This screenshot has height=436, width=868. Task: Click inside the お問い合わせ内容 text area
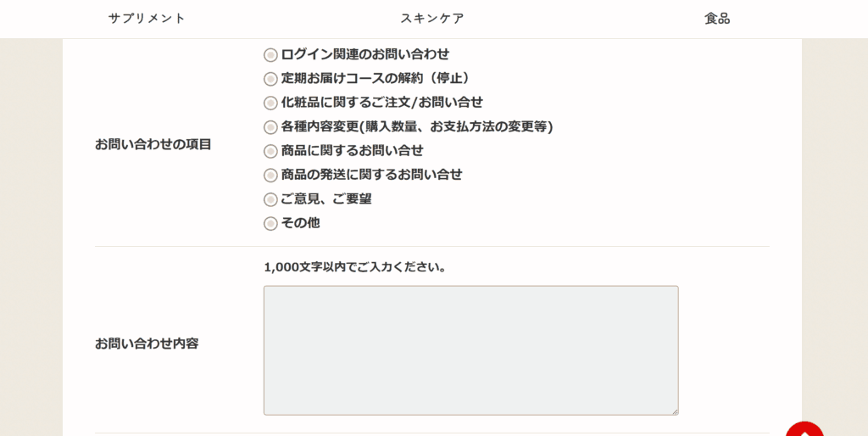[471, 350]
